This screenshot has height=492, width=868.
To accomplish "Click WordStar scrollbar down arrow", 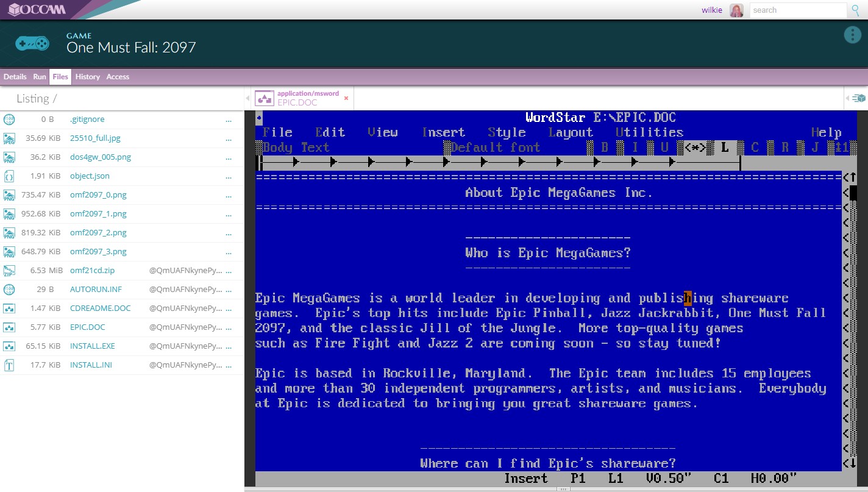I will pyautogui.click(x=853, y=463).
